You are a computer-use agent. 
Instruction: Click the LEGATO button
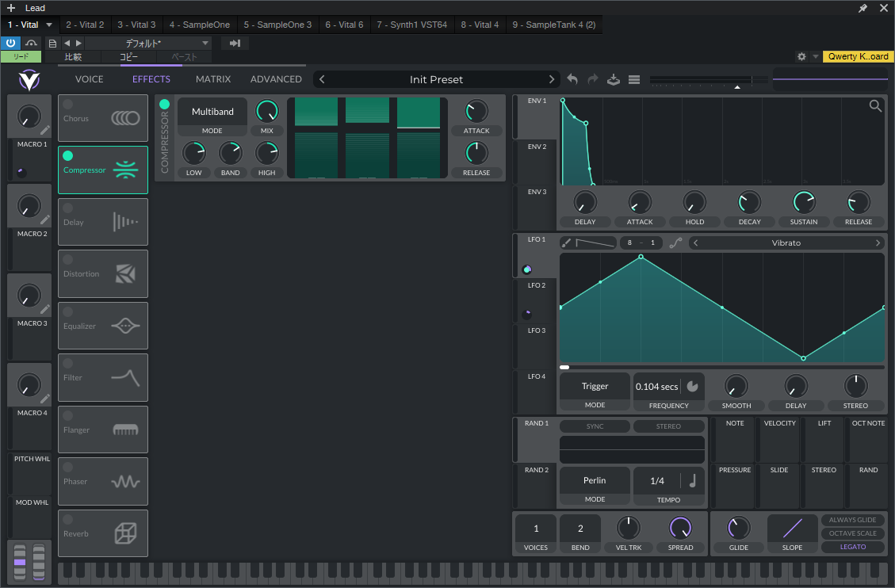point(852,547)
